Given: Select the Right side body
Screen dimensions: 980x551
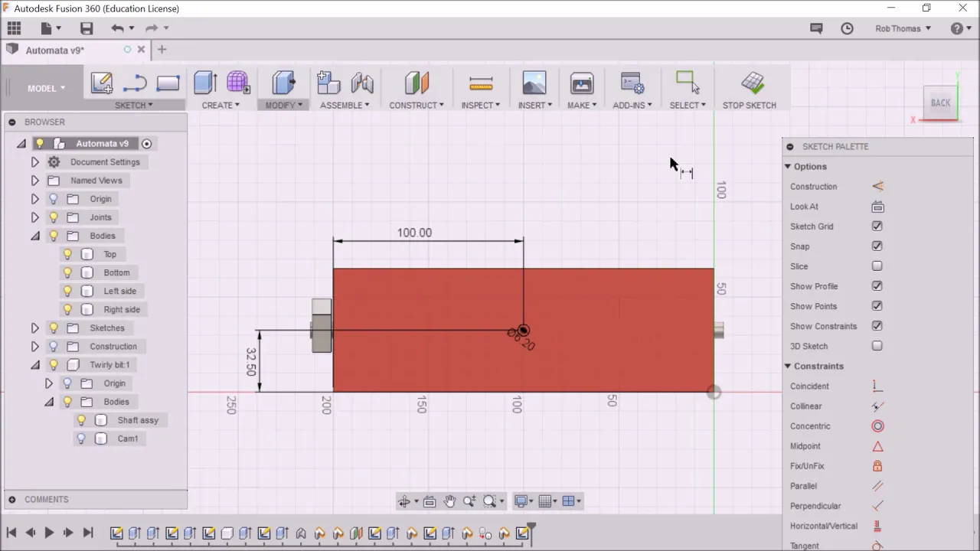Looking at the screenshot, I should [122, 310].
